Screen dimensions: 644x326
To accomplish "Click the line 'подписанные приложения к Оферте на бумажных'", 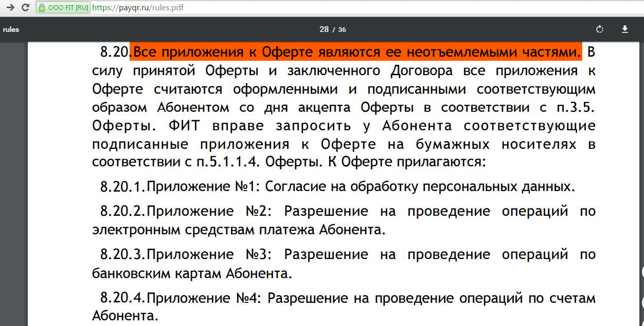I will 344,144.
